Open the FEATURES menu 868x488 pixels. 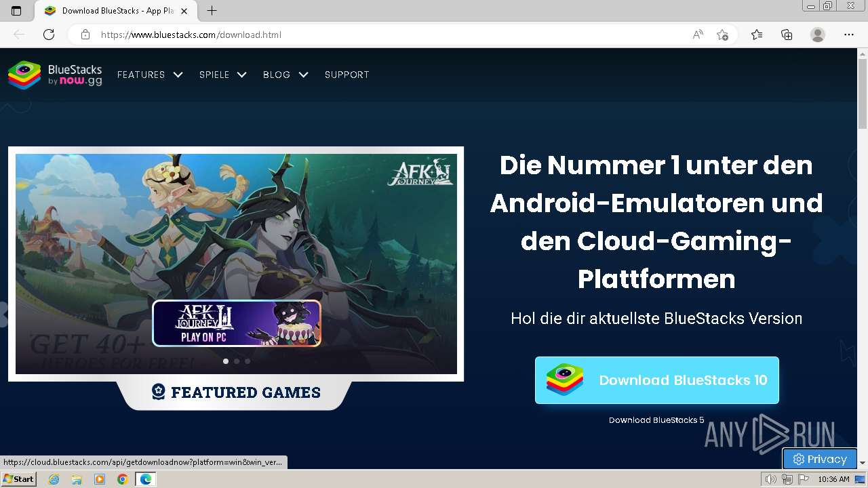[141, 75]
